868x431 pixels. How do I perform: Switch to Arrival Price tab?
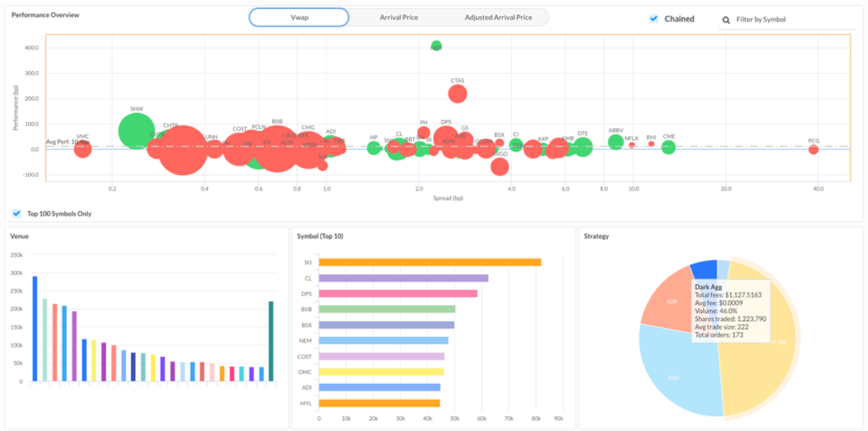[x=399, y=17]
